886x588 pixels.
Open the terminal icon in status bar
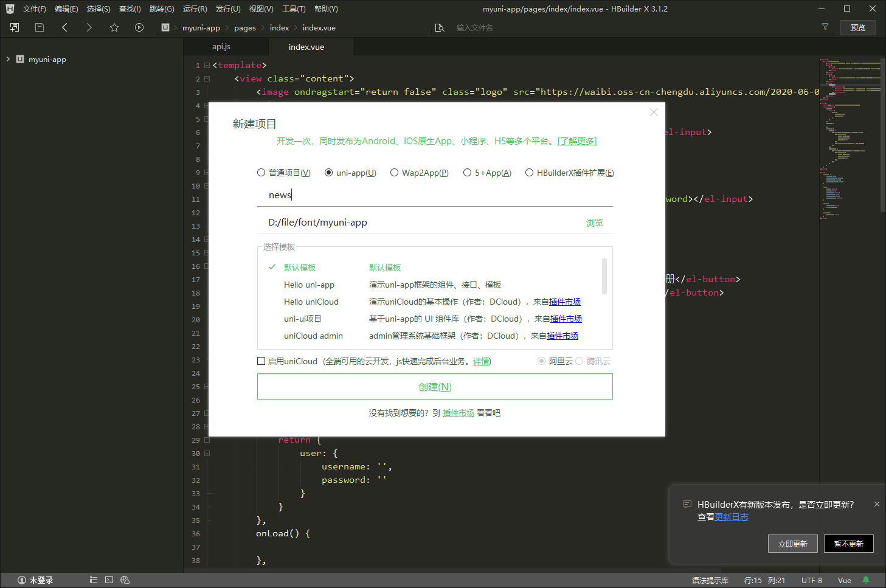point(109,580)
